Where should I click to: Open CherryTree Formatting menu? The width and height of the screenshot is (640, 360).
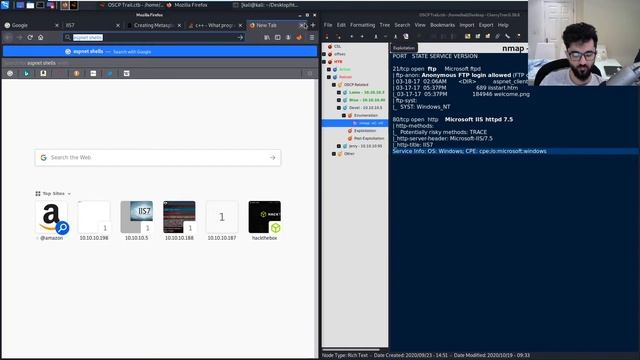click(362, 25)
